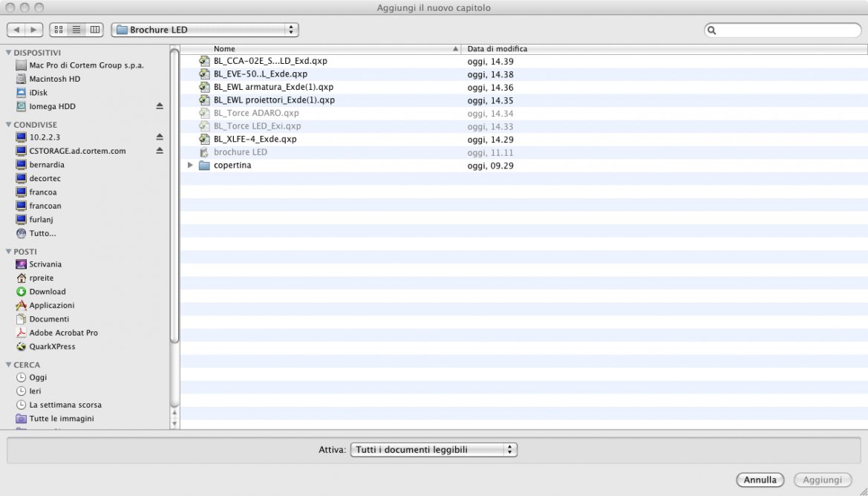Select BL_XLFE-4_Exde.qxp file
This screenshot has width=868, height=496.
[x=255, y=139]
